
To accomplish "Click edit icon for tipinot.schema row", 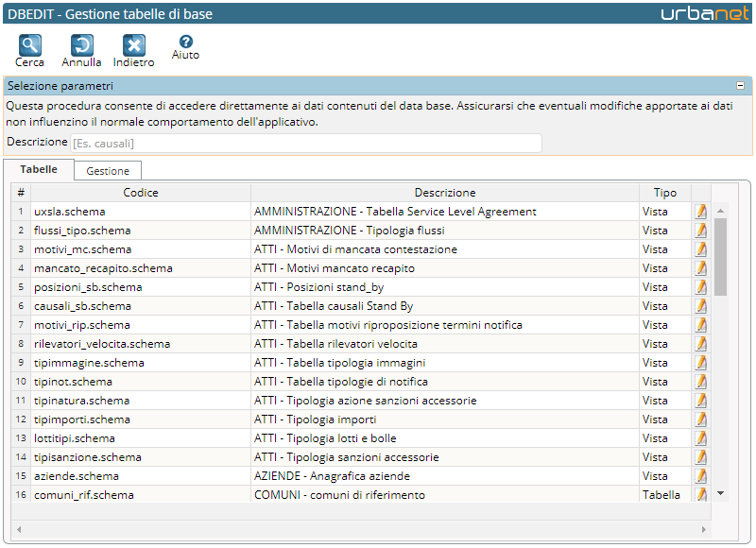I will click(700, 382).
